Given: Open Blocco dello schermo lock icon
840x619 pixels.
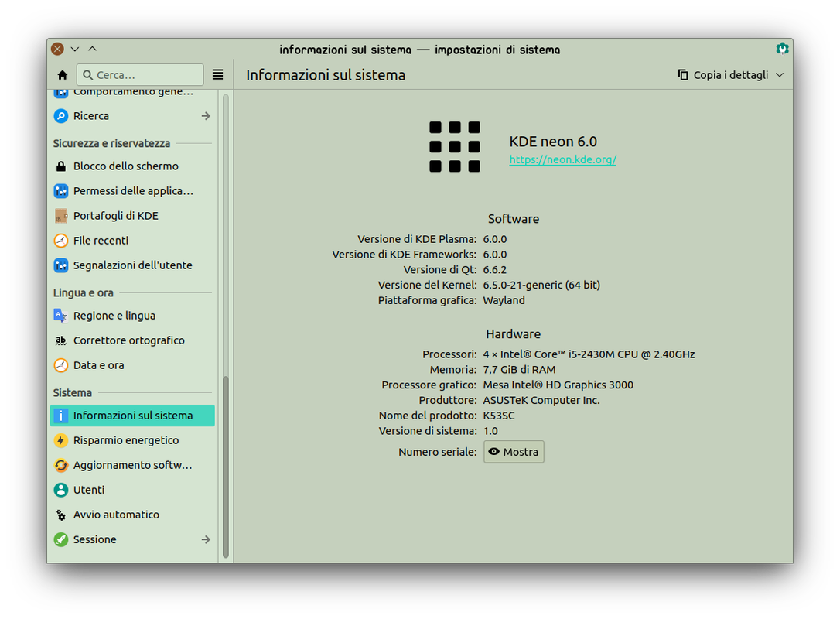Looking at the screenshot, I should pyautogui.click(x=61, y=166).
